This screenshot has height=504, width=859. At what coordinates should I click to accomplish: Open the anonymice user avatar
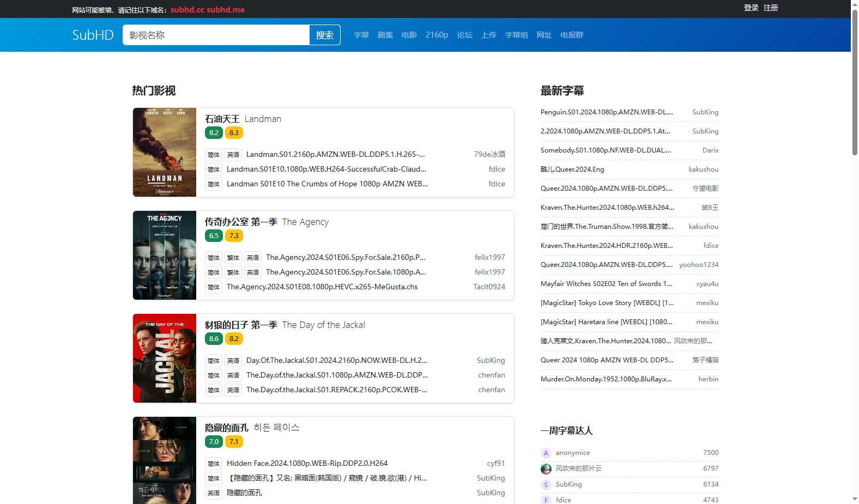[x=546, y=453]
